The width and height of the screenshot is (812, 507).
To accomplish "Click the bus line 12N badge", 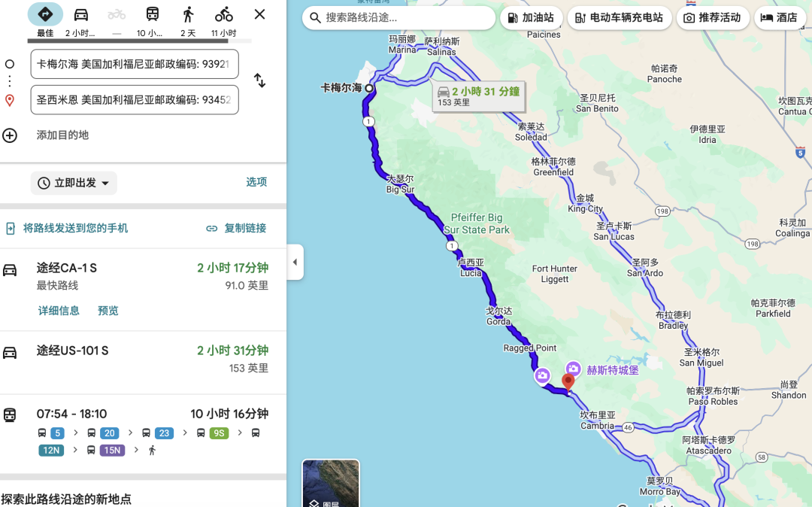I will [x=51, y=450].
